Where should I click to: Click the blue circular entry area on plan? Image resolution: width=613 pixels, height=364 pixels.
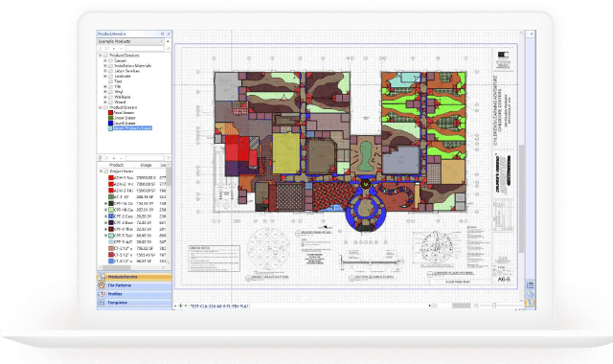(365, 211)
